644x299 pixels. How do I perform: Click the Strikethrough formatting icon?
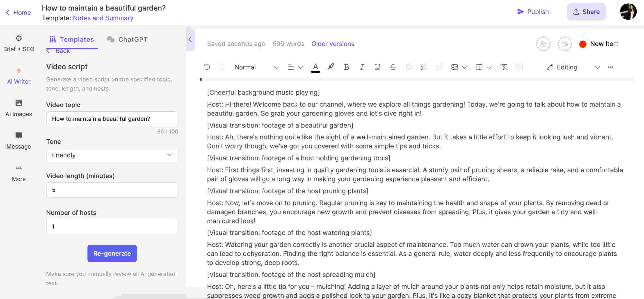pyautogui.click(x=392, y=67)
